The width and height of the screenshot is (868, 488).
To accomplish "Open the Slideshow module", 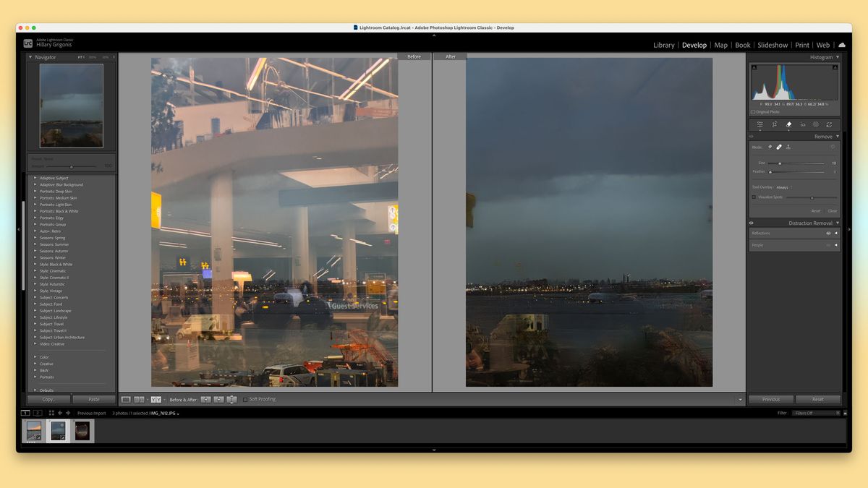I will [x=772, y=45].
